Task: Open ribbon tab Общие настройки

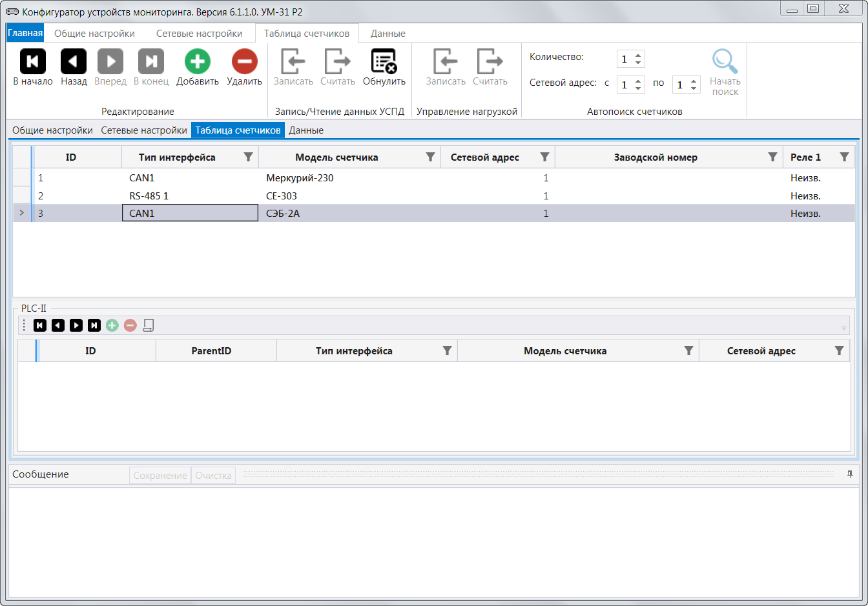Action: pos(94,34)
